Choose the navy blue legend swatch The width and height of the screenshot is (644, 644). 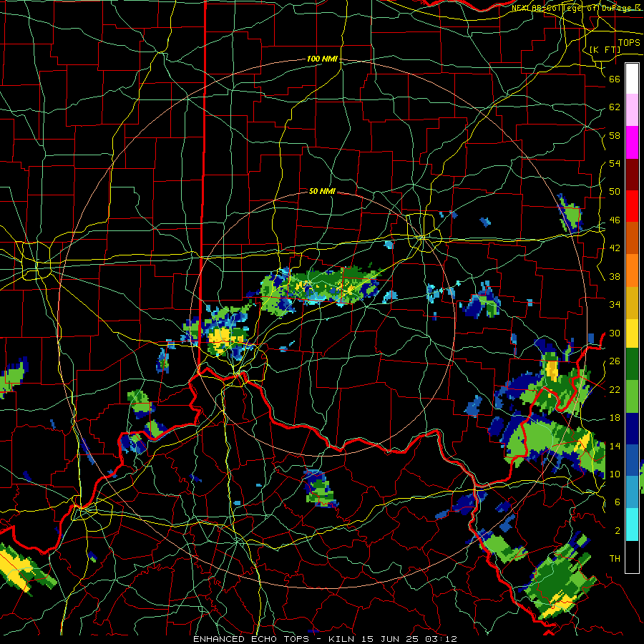[x=632, y=429]
